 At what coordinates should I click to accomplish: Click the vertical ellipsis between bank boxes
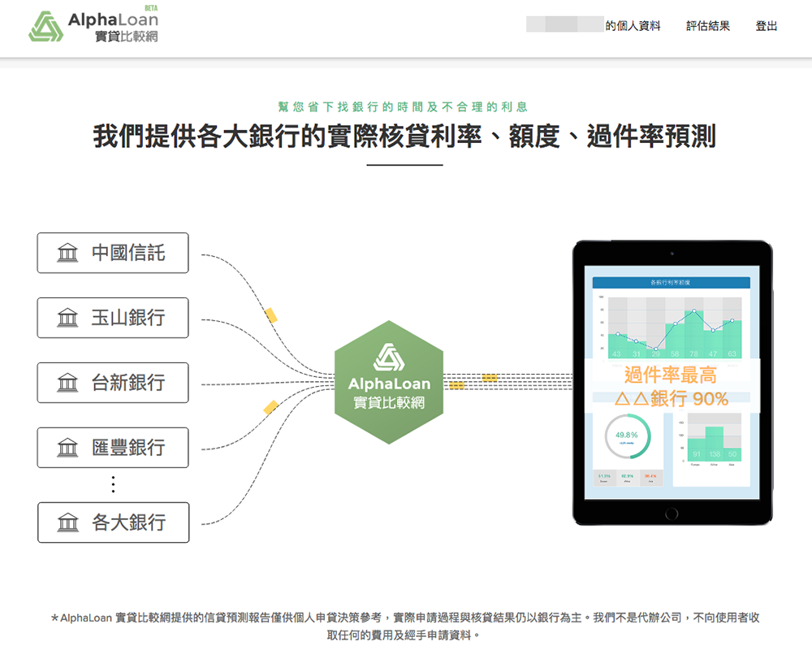113,484
